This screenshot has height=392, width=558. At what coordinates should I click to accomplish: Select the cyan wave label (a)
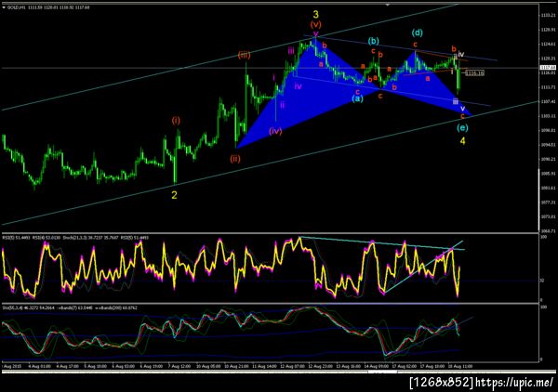coord(357,98)
